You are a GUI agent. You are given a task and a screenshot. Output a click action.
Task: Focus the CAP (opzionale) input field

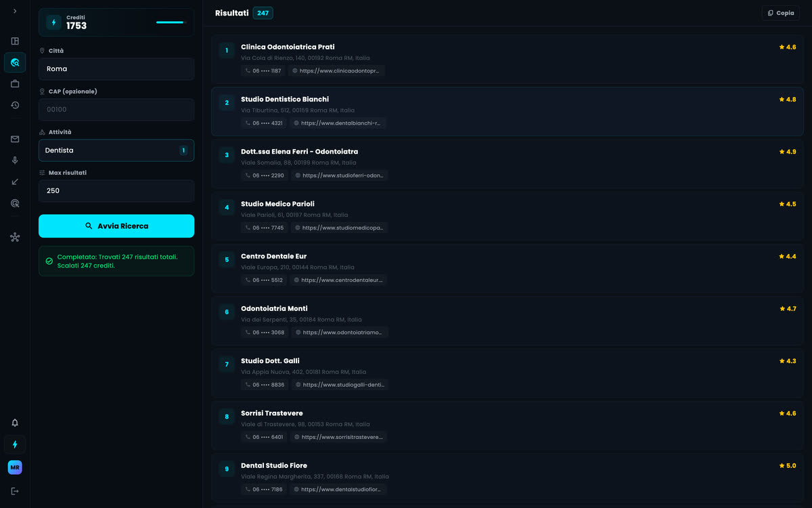click(x=116, y=110)
